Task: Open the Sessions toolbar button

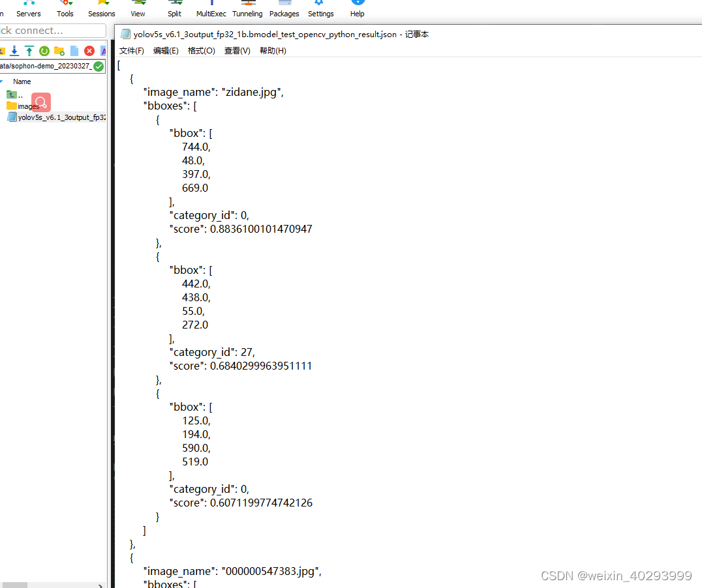Action: [x=102, y=9]
